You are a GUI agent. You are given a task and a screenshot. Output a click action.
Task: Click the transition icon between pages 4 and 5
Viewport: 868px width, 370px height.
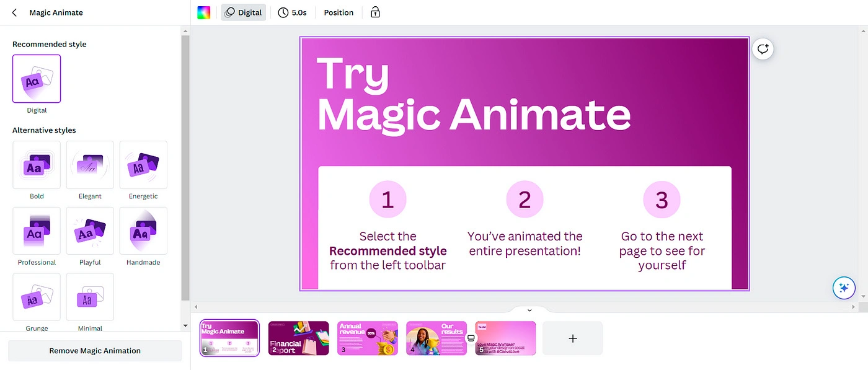471,338
